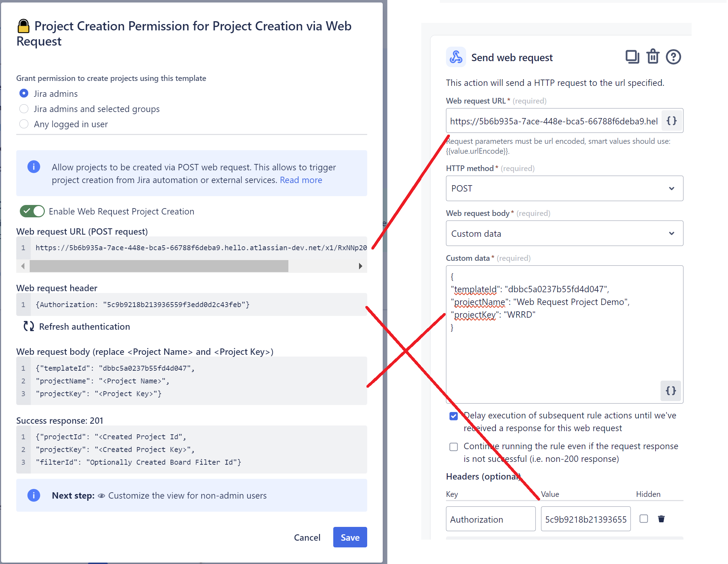This screenshot has height=564, width=728.
Task: Duplicate the Send web request action
Action: click(632, 57)
